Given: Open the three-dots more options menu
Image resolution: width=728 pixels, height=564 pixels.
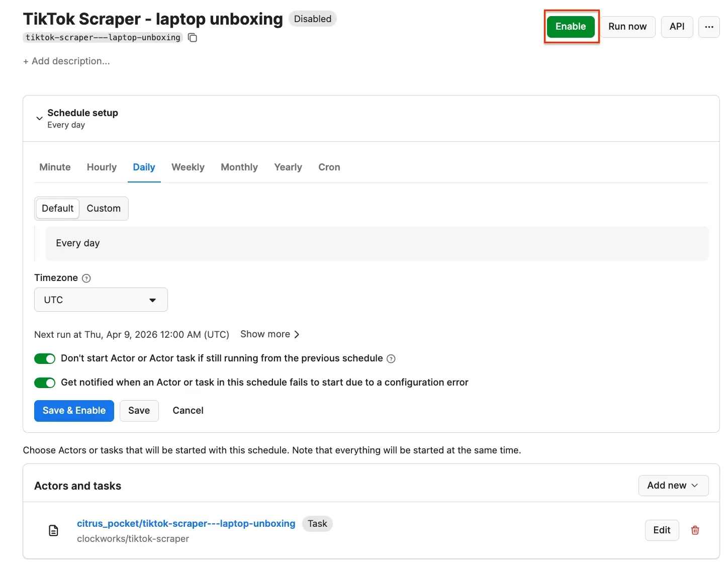Looking at the screenshot, I should point(709,27).
